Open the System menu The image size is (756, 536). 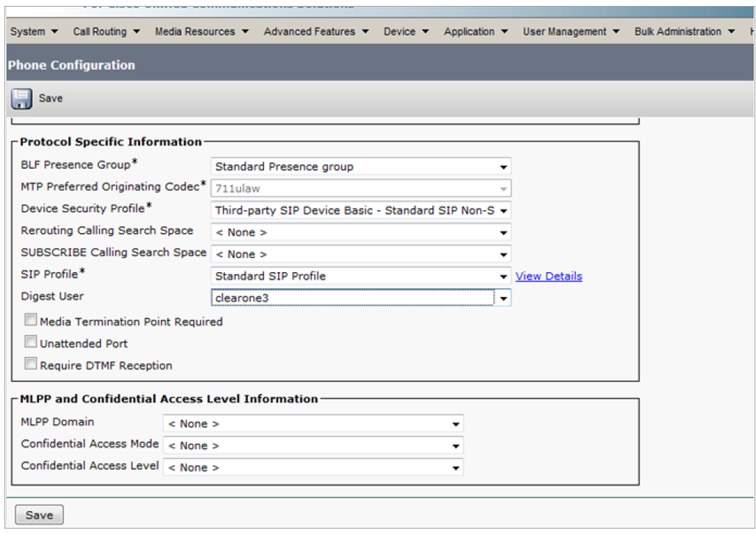coord(34,32)
